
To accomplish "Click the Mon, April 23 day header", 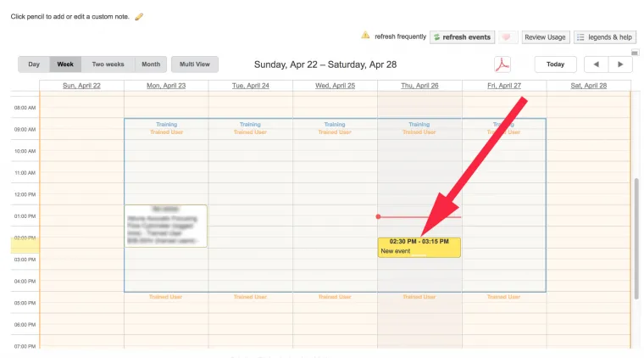I will pyautogui.click(x=165, y=86).
